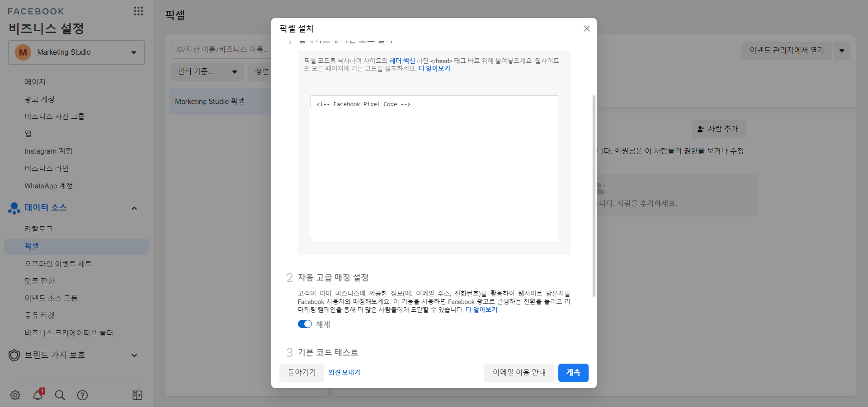The width and height of the screenshot is (868, 407).
Task: Collapse the 데이터 소스 section chevron
Action: tap(134, 208)
